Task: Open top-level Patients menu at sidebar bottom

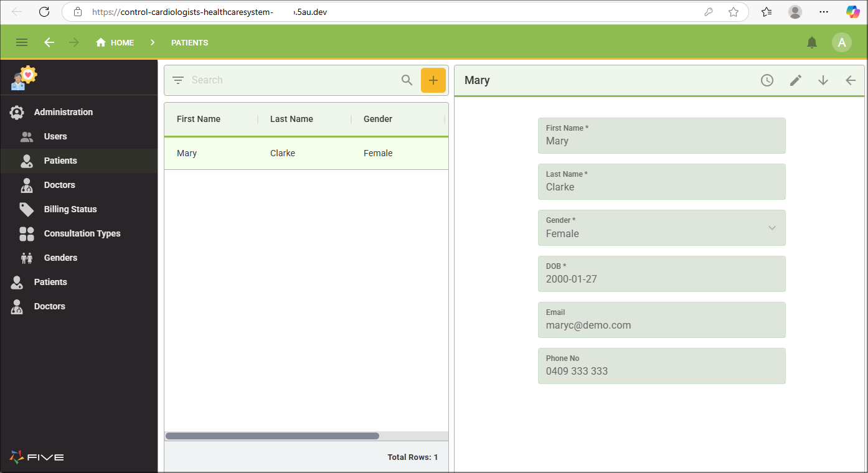Action: click(78, 282)
